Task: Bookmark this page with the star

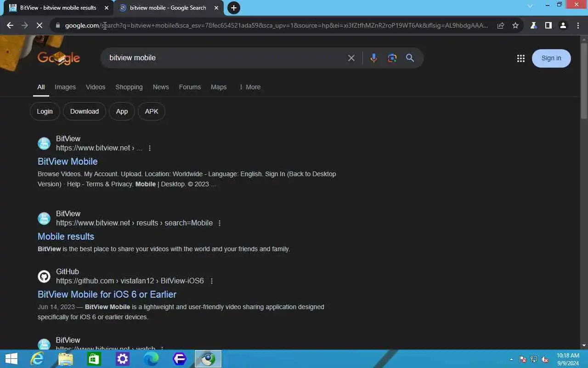Action: tap(515, 25)
